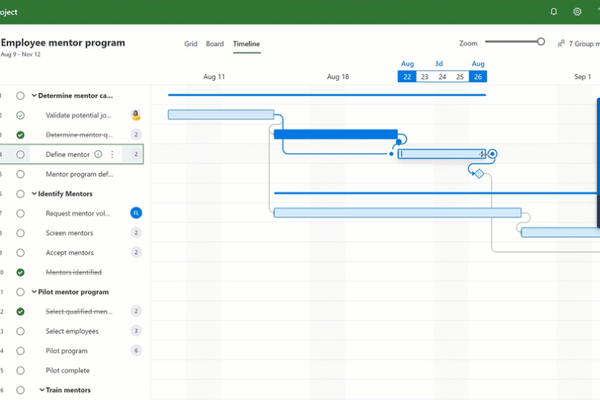The width and height of the screenshot is (600, 400).
Task: Click the FL assignee badge on Request mentor
Action: click(136, 213)
